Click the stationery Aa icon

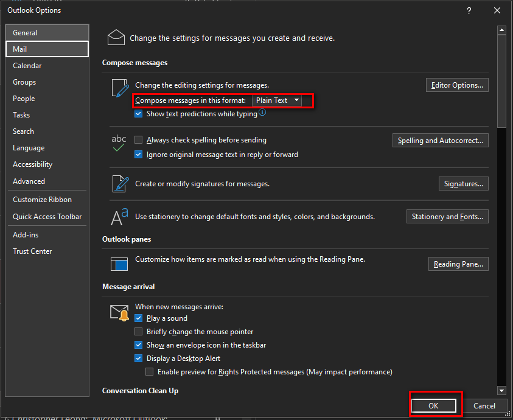[x=119, y=217]
